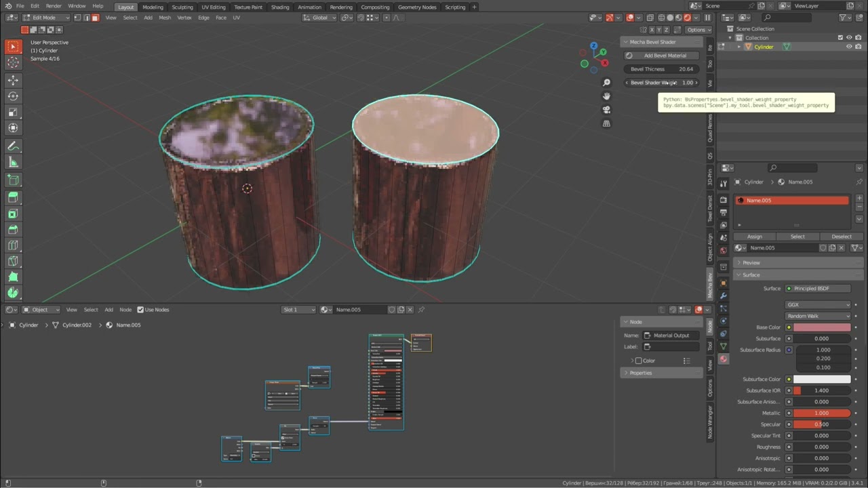The width and height of the screenshot is (868, 488).
Task: Enable the Color checkbox in Node panel
Action: pos(638,361)
